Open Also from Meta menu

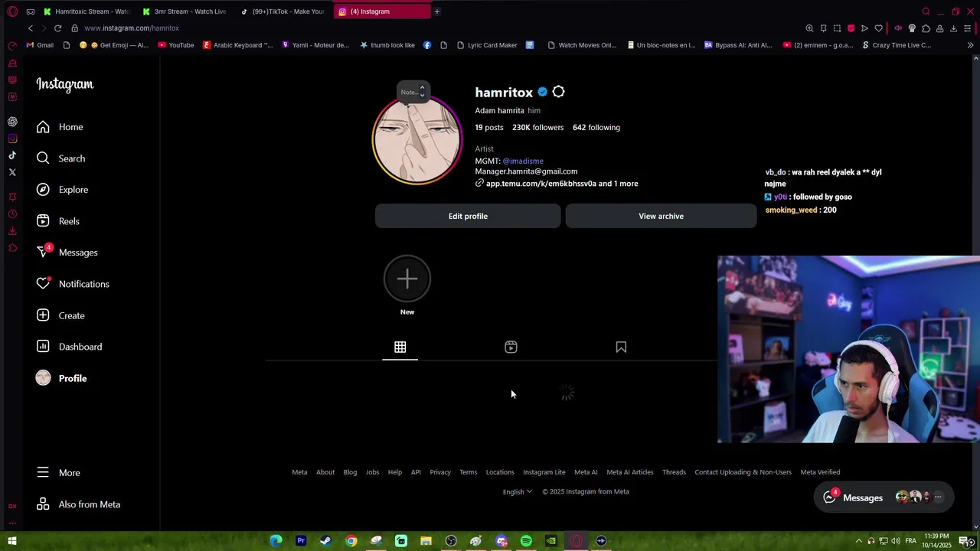click(78, 504)
